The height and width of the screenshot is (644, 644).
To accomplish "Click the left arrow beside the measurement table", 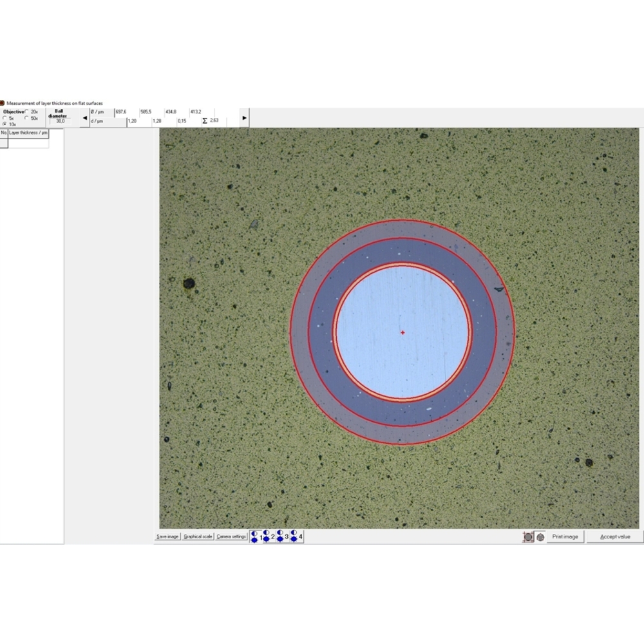I will tap(85, 118).
